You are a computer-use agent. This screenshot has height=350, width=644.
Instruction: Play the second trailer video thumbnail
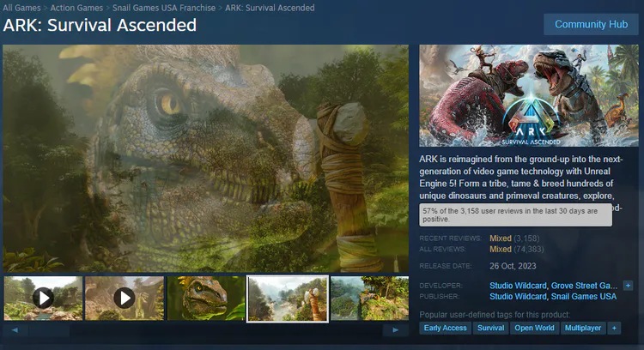coord(125,298)
